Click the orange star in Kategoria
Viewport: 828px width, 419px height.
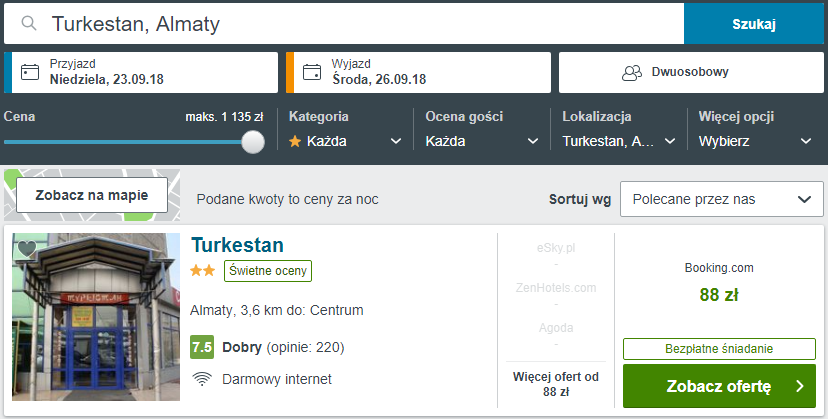point(295,141)
